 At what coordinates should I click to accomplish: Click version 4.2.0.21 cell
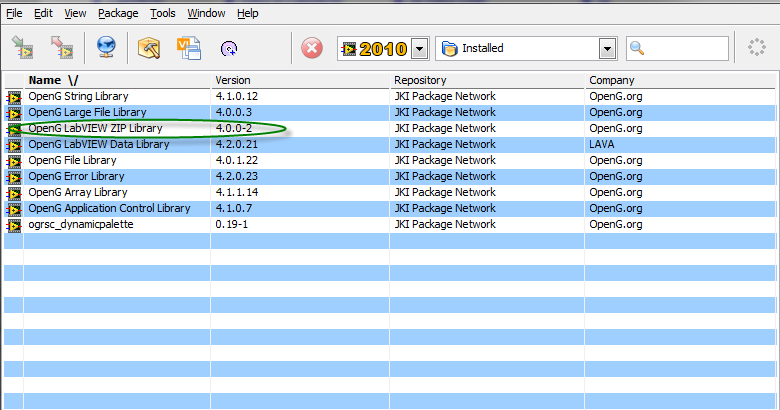(237, 144)
